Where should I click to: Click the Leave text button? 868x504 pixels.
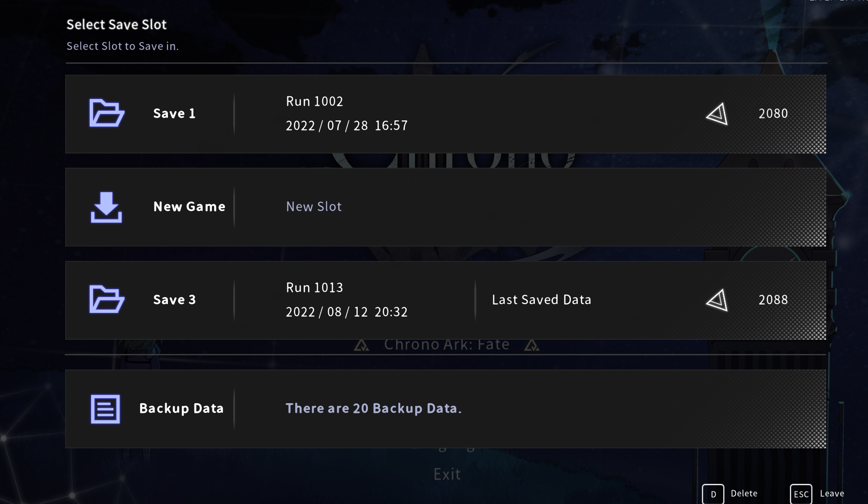pos(832,493)
